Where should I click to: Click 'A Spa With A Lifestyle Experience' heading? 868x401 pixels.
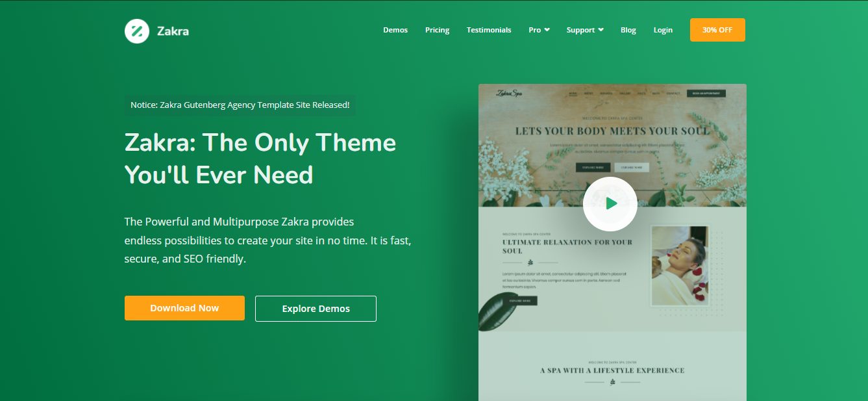(612, 370)
